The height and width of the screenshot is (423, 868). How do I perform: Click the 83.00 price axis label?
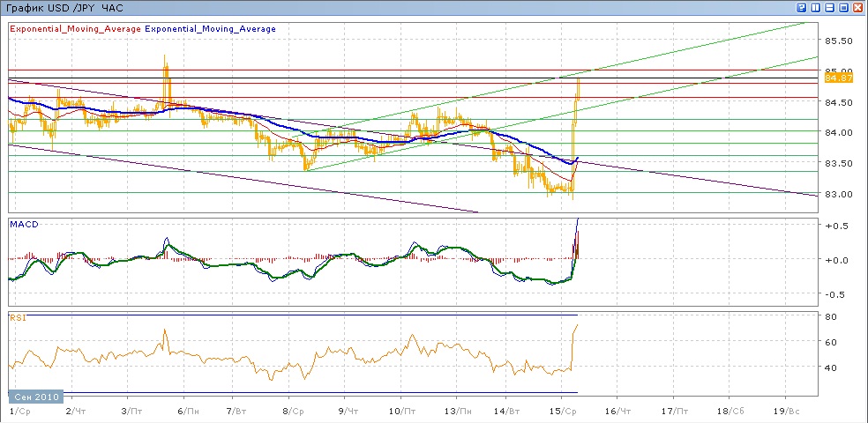pos(837,194)
